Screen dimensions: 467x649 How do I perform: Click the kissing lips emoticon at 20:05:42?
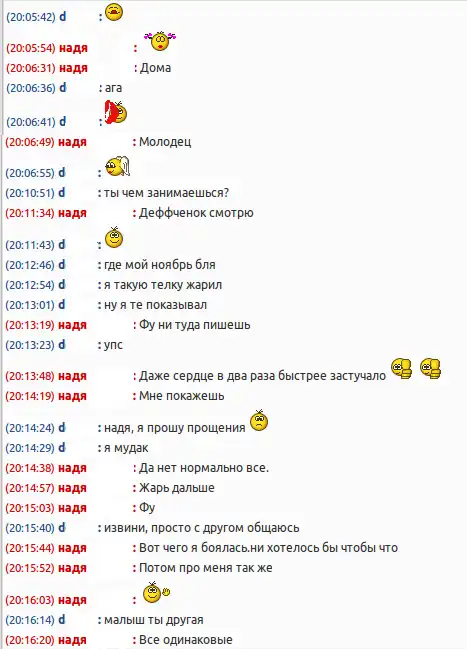[114, 12]
